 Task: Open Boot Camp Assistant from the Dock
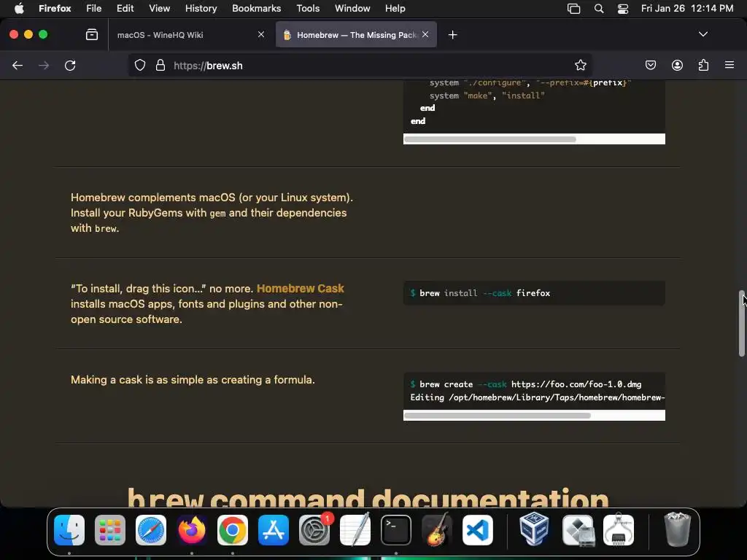click(578, 530)
